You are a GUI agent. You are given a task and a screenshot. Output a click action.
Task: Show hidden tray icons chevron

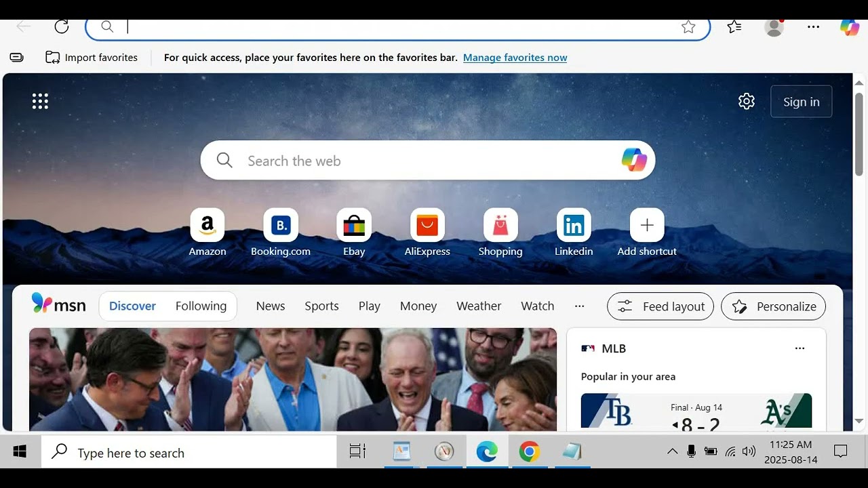(672, 451)
